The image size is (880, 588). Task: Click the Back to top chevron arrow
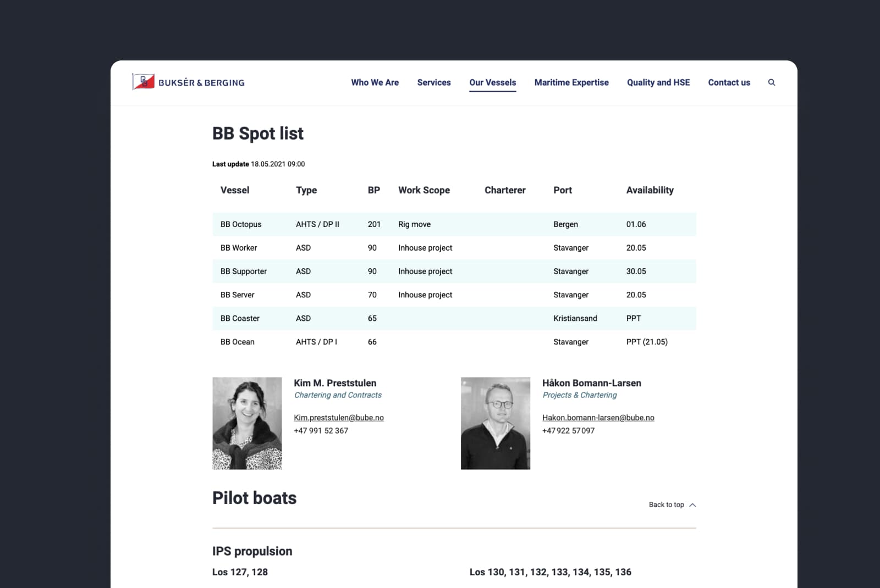(692, 505)
